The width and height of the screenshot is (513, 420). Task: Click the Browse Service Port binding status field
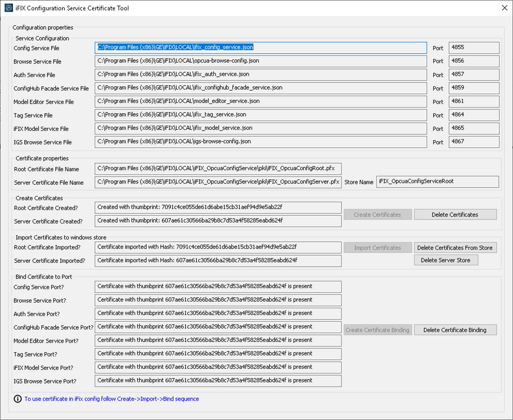point(218,300)
